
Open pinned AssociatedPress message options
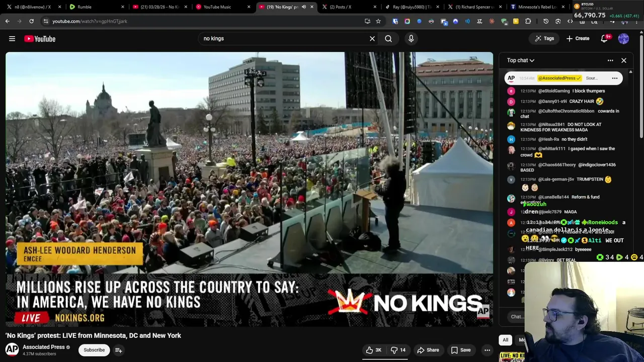coord(615,78)
